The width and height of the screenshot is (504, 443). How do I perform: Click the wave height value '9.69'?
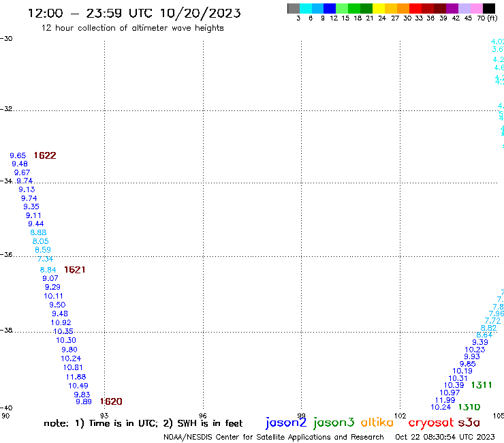click(x=84, y=402)
